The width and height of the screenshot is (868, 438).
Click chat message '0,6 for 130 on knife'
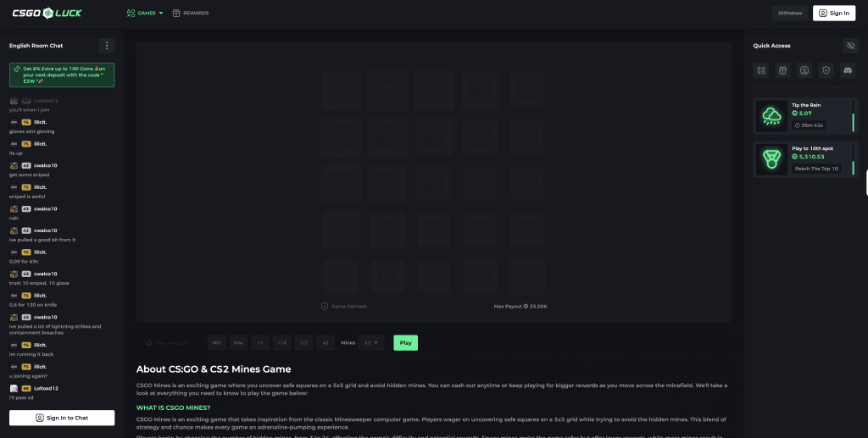33,305
